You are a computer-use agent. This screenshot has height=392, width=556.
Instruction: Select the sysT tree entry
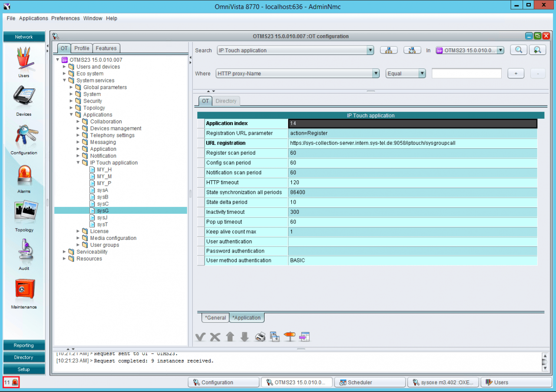(102, 224)
